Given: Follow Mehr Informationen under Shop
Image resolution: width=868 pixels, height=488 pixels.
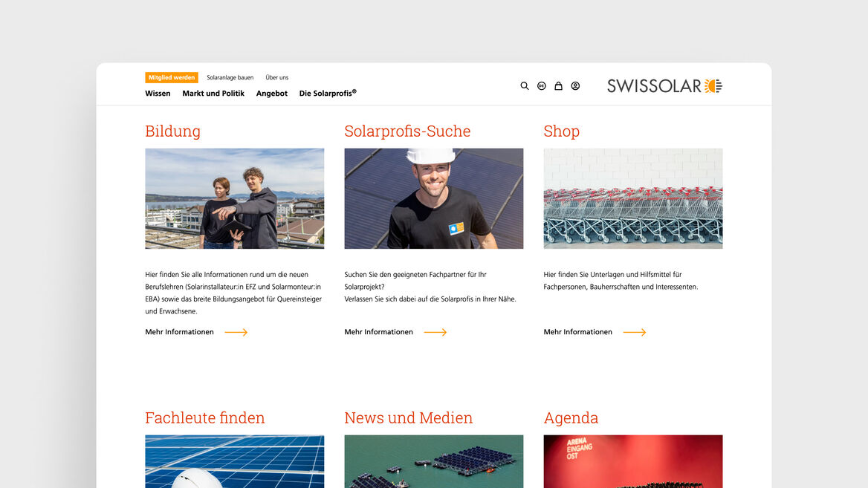Looking at the screenshot, I should click(595, 332).
